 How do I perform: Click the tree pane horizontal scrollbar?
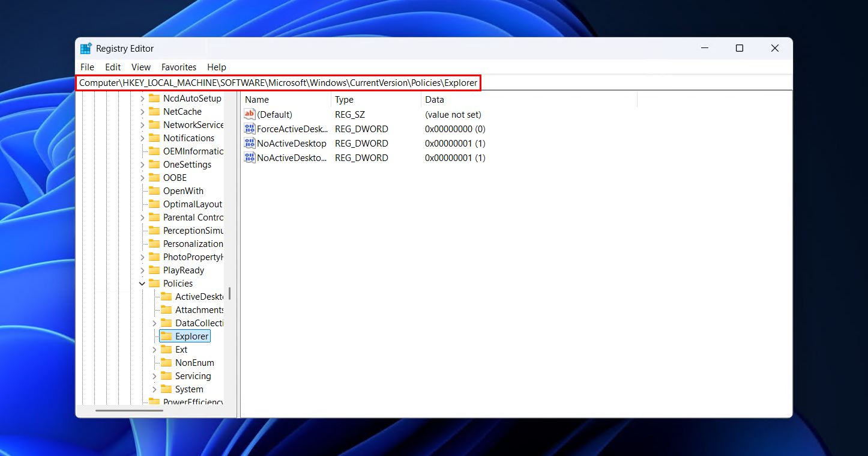pos(129,411)
